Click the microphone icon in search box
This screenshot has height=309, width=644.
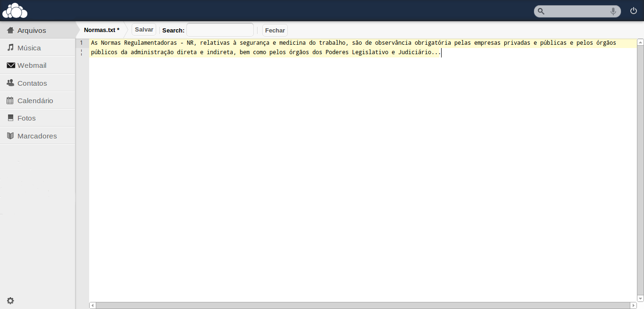pyautogui.click(x=613, y=11)
